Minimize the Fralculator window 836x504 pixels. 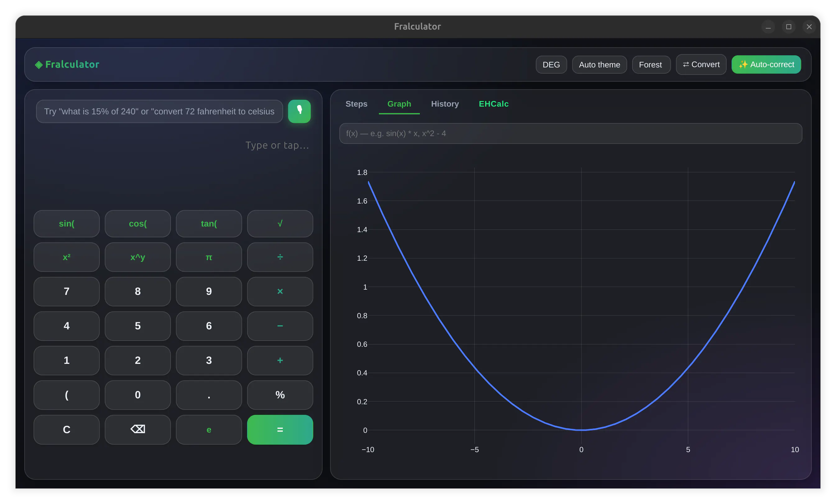pos(768,26)
